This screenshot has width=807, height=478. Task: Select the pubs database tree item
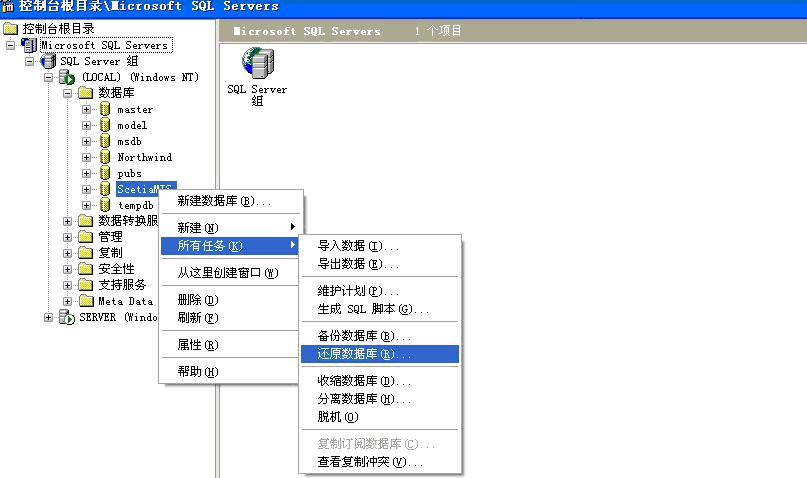[129, 173]
